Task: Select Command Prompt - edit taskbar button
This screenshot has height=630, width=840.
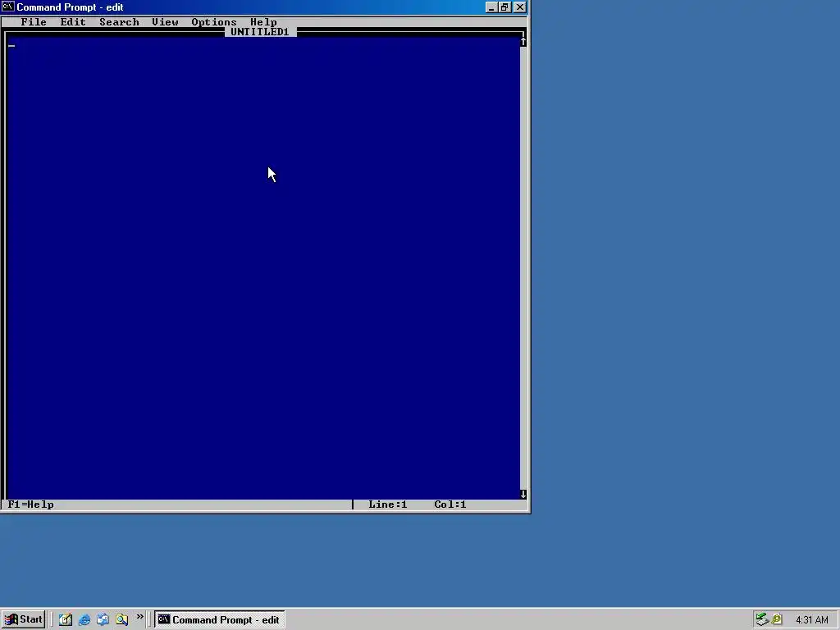Action: tap(220, 619)
